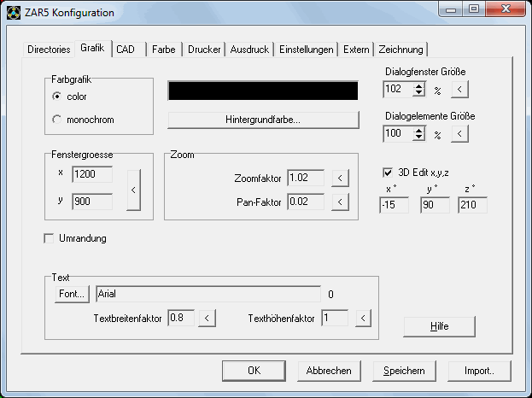Screen dimensions: 532x398
Task: Open the Einstellungen tab
Action: tap(307, 50)
